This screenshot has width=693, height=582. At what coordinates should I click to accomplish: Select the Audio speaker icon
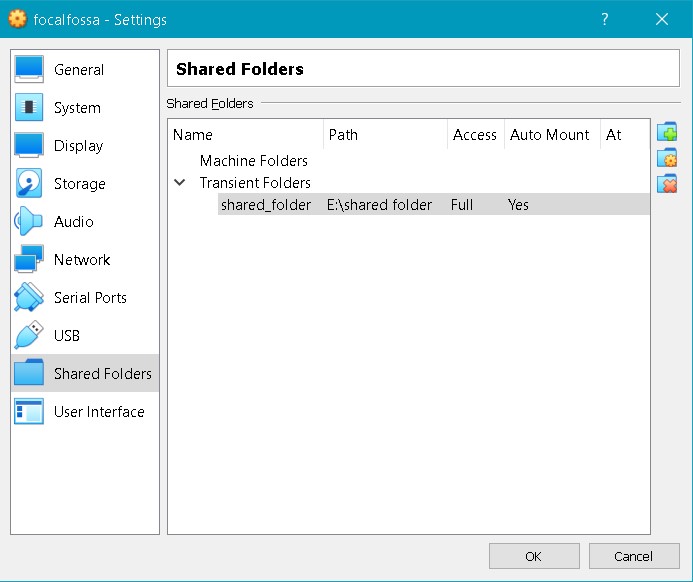click(x=29, y=222)
